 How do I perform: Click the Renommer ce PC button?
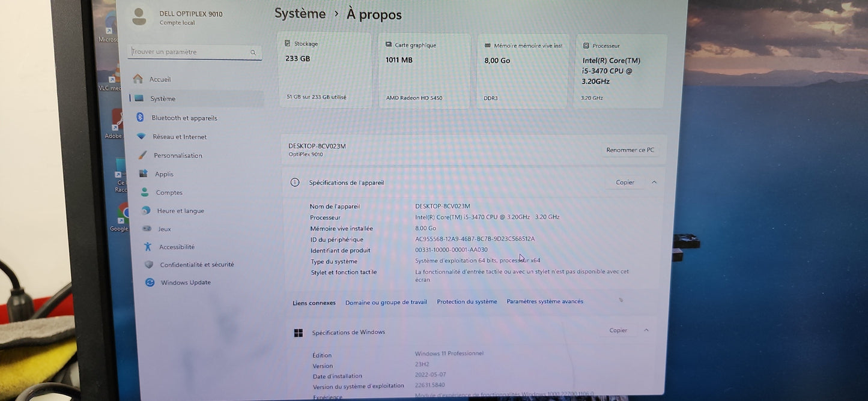(630, 150)
